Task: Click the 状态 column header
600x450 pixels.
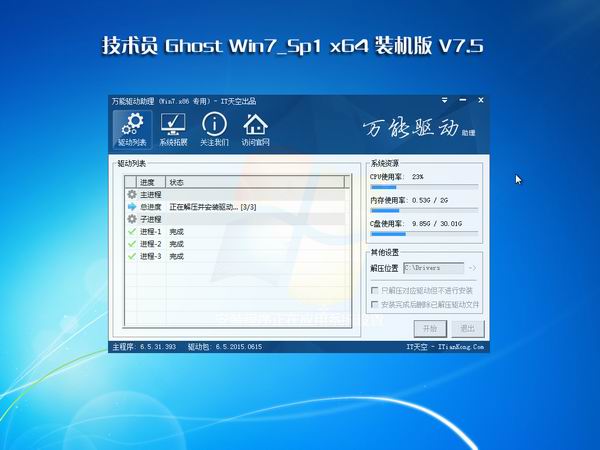Action: [x=177, y=182]
